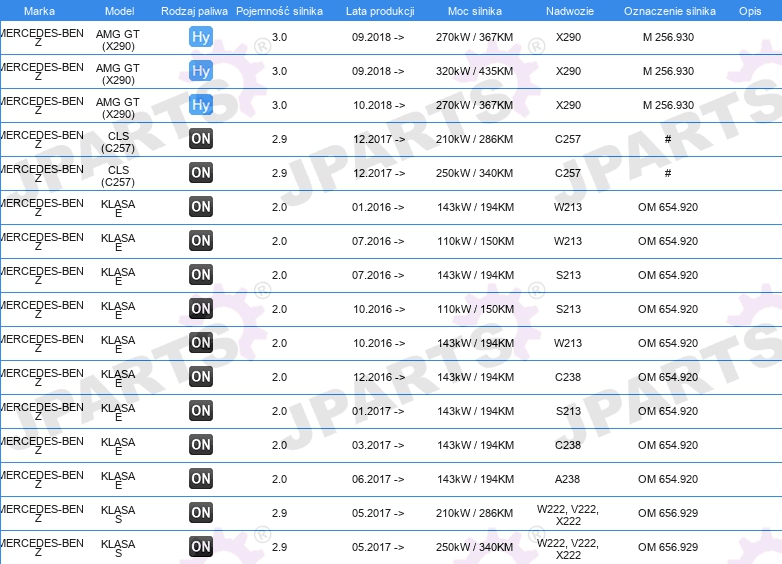Click the ON diesel badge in the CLS 210kW row
782x564 pixels.
(201, 139)
